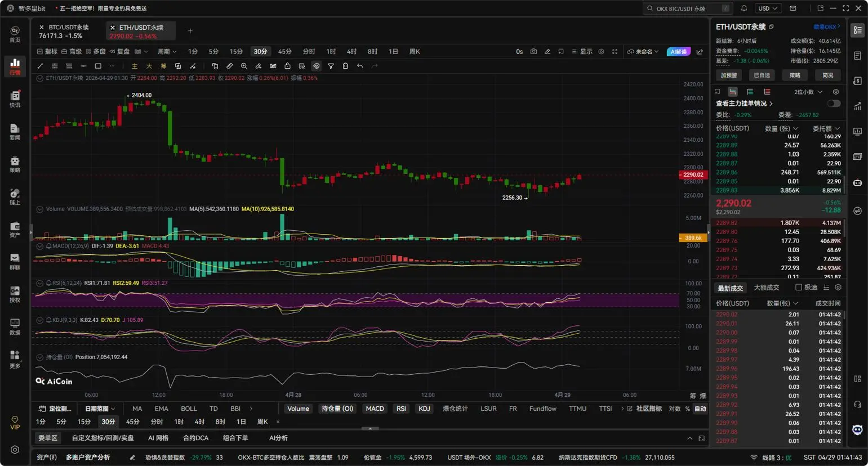Switch to the BTC/USDT永续 tab
The image size is (868, 466).
click(x=64, y=31)
